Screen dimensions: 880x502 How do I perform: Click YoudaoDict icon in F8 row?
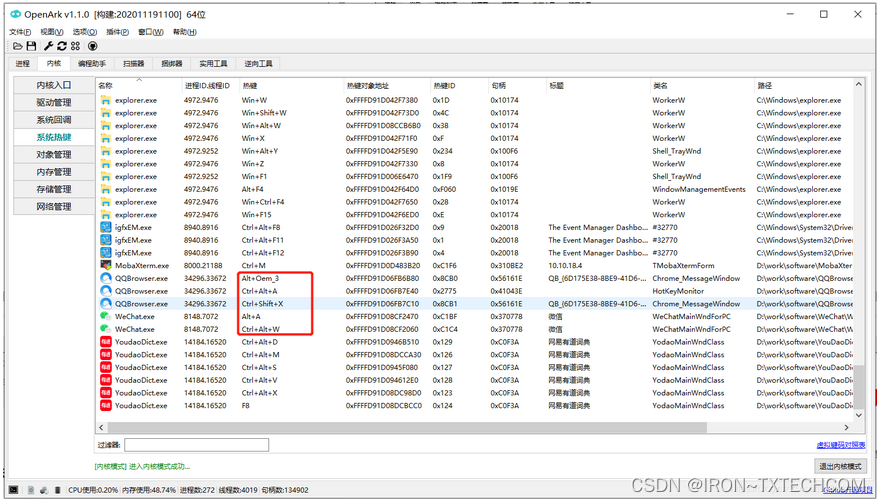click(106, 405)
